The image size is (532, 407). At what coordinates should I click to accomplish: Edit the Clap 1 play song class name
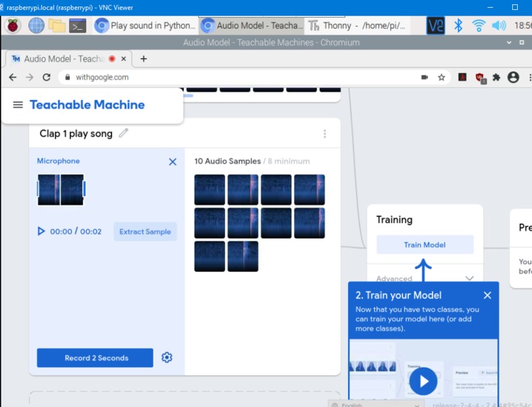(x=124, y=133)
